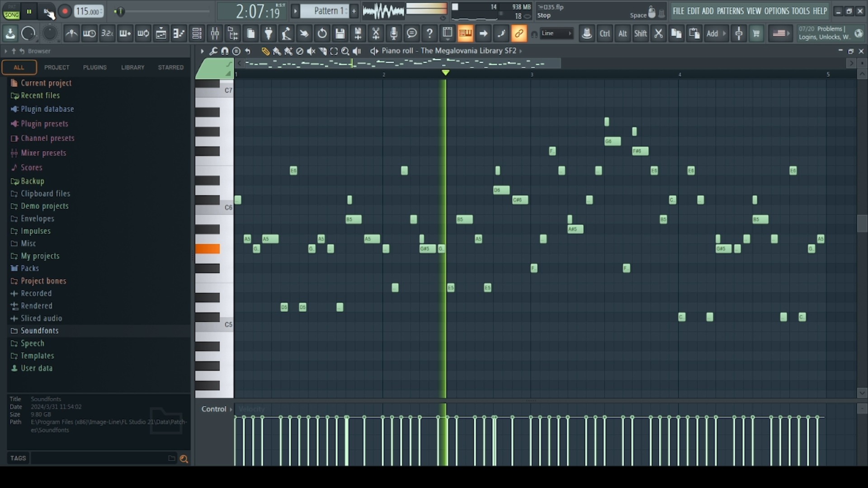Click the piano roll vertical scrollbar thumb
The image size is (868, 488).
click(862, 224)
